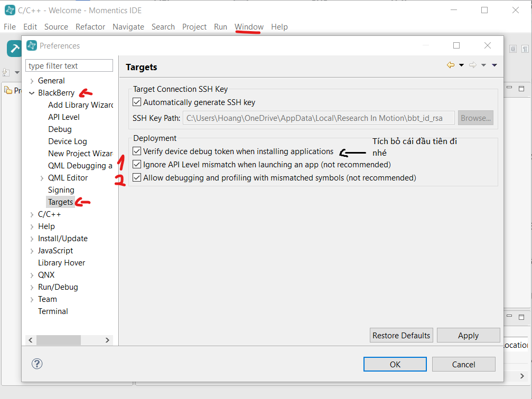Select Library Hover preference page
The width and height of the screenshot is (532, 399).
click(x=61, y=263)
